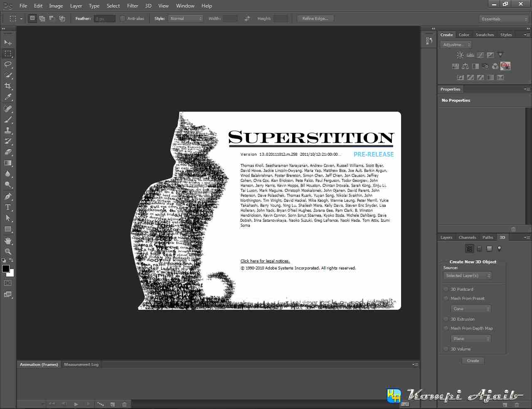The height and width of the screenshot is (409, 532).
Task: Choose New selection mode in options bar
Action: coord(32,18)
